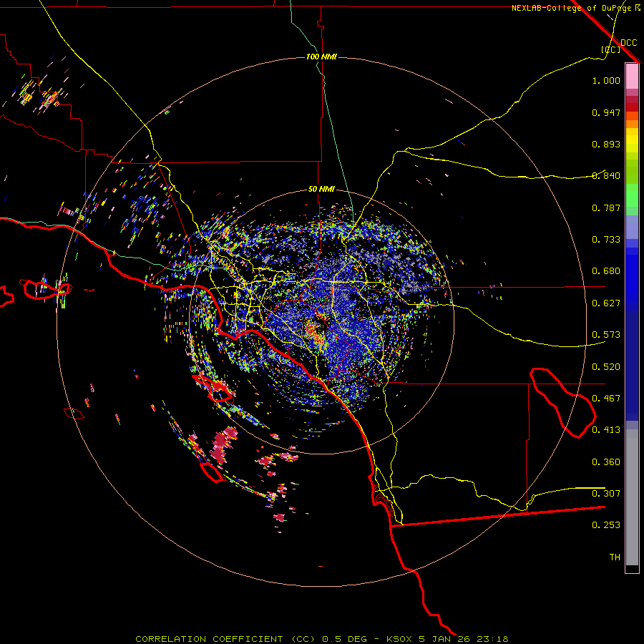Viewport: 644px width, 644px height.
Task: Select the 0.787 legend value
Action: click(606, 208)
